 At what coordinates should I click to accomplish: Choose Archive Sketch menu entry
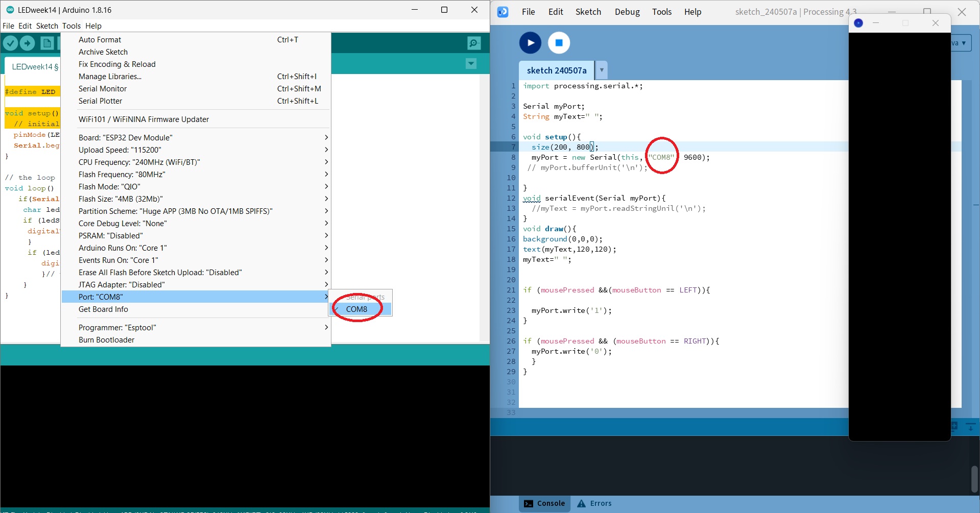[196, 52]
